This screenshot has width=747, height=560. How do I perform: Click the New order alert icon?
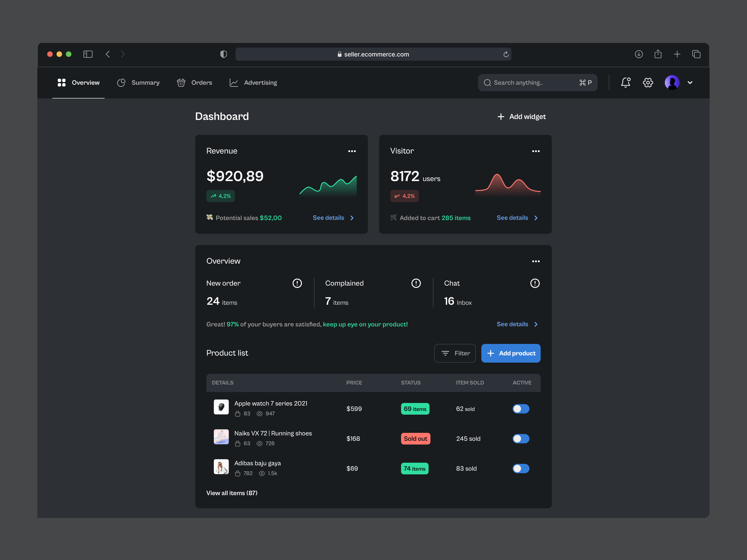click(297, 283)
